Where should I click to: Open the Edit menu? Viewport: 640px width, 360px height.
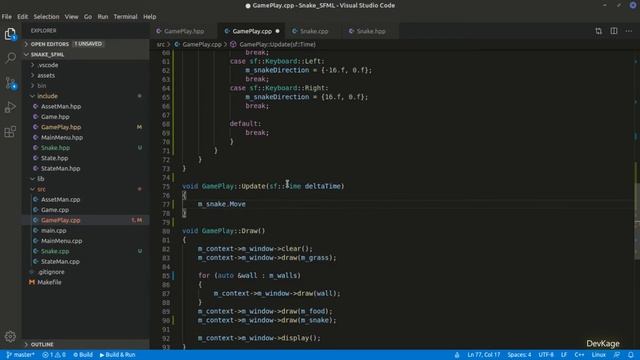22,17
